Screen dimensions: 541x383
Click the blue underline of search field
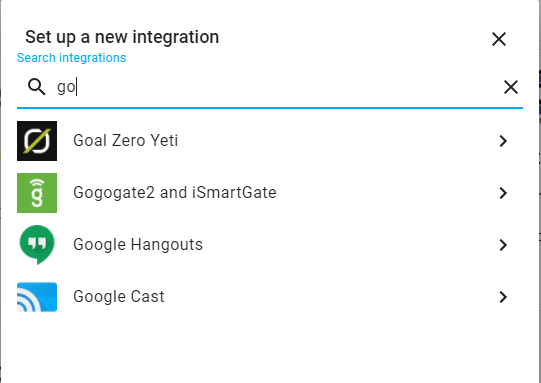[x=270, y=108]
